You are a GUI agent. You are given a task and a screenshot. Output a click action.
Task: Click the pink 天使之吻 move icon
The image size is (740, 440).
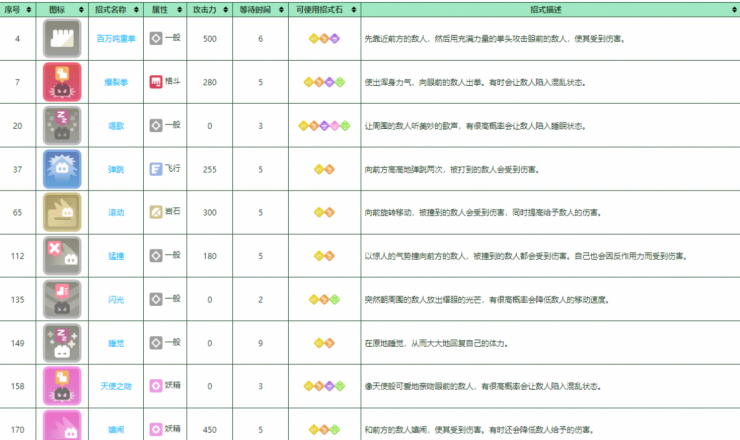62,386
